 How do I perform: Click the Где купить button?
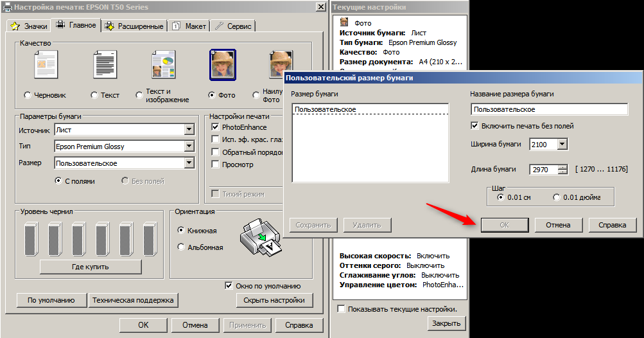(x=91, y=267)
